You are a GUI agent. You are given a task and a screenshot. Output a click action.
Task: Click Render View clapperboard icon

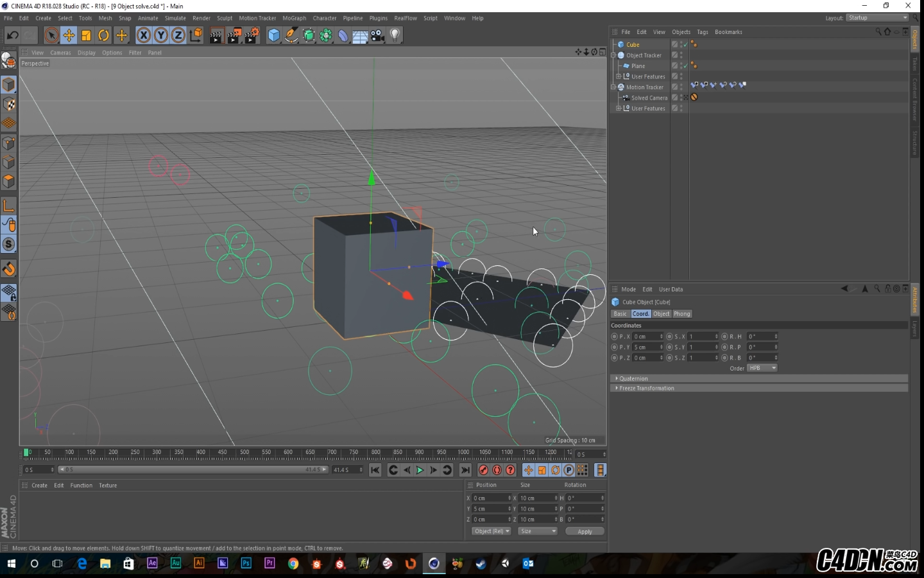coord(216,35)
